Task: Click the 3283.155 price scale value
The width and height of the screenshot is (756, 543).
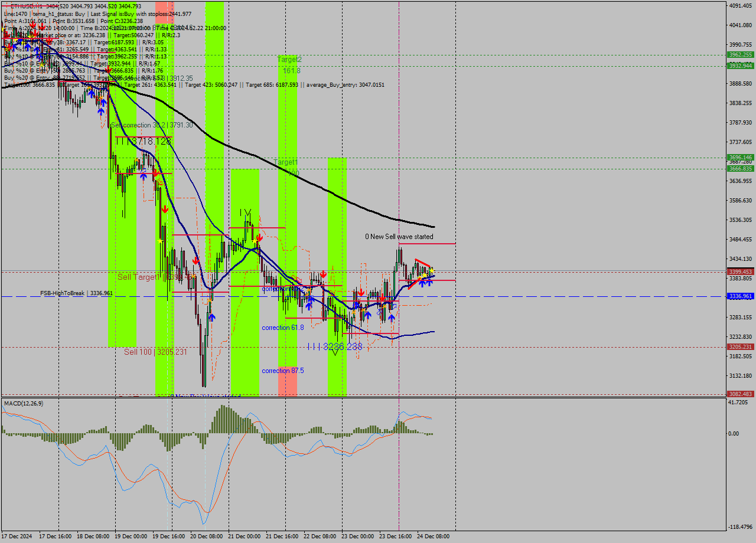Action: click(x=741, y=318)
